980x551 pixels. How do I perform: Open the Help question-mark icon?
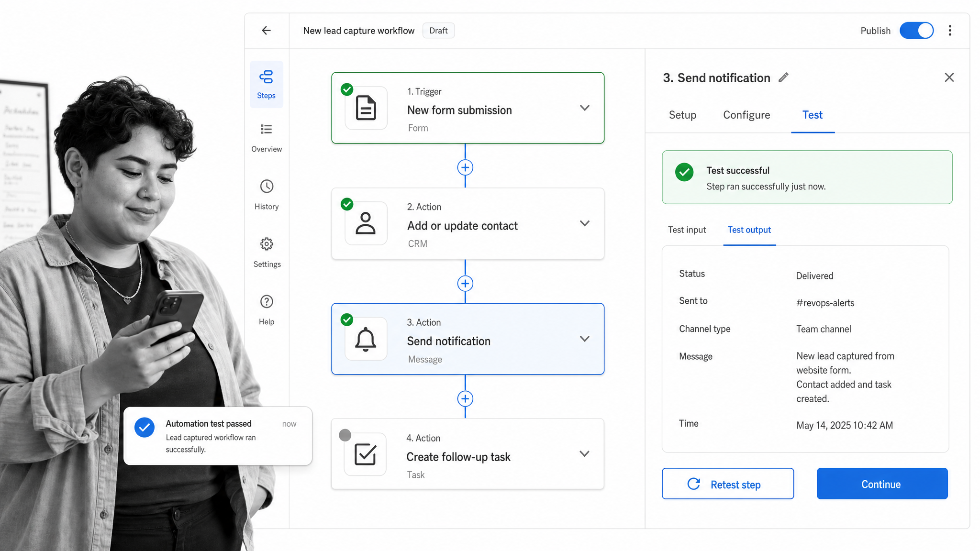coord(267,310)
